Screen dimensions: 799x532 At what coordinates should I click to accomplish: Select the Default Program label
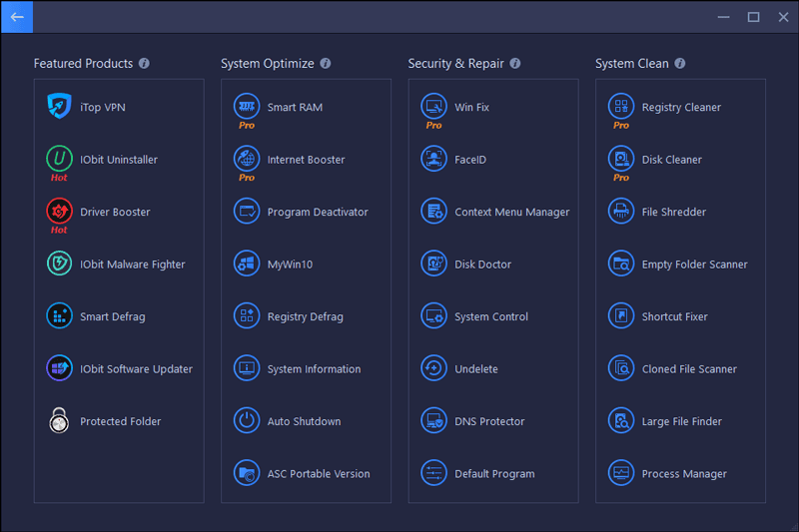click(494, 474)
